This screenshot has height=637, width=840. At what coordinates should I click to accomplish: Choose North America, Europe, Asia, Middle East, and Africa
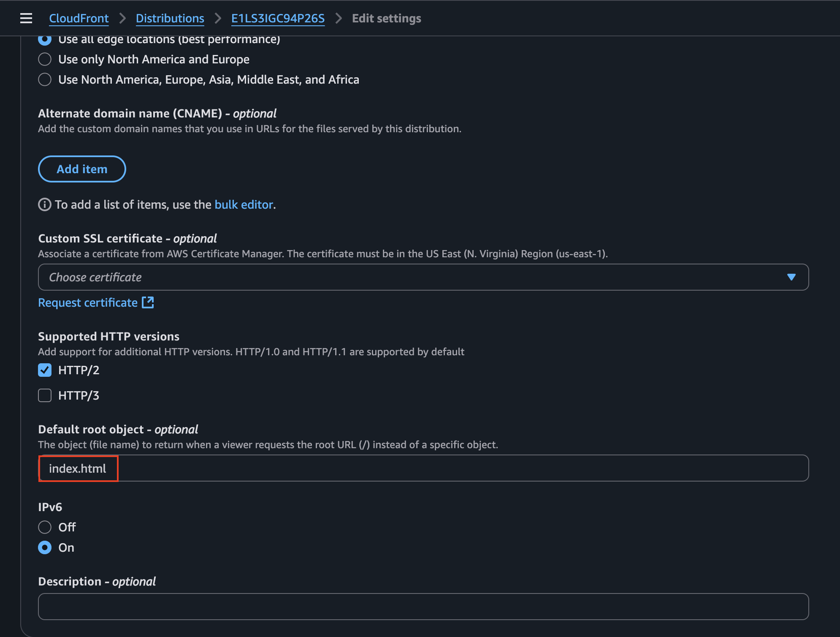coord(44,79)
